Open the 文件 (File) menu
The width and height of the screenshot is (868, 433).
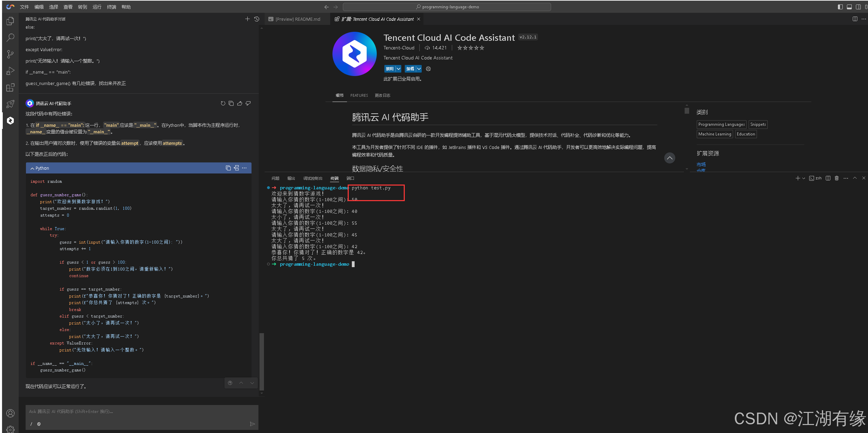(x=24, y=7)
